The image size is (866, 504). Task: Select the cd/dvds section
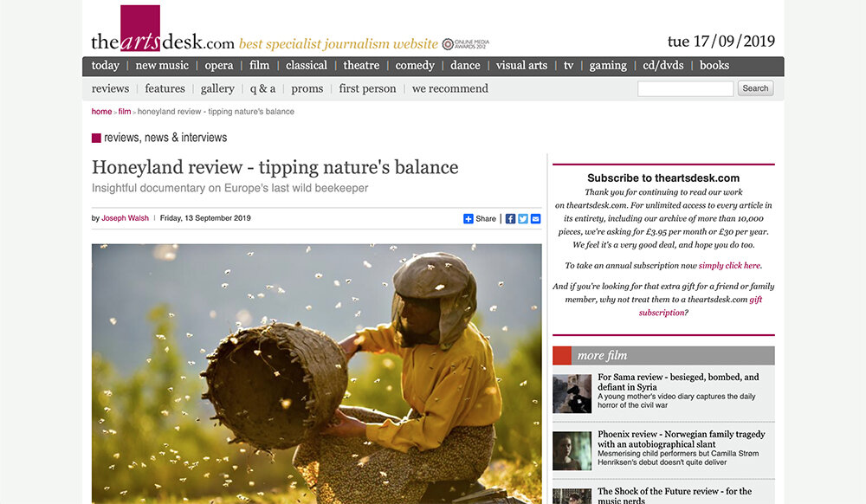pos(663,66)
